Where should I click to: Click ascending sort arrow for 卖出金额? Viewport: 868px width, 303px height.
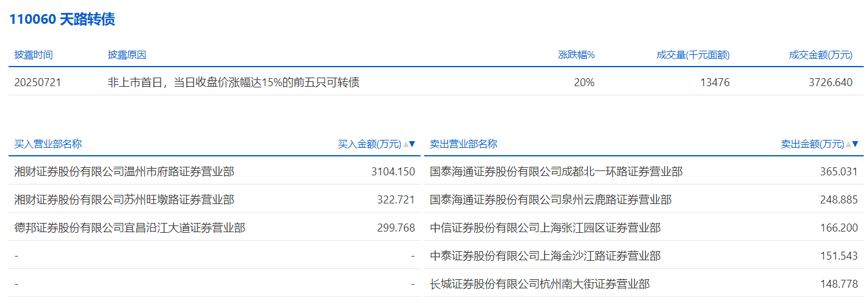click(848, 145)
